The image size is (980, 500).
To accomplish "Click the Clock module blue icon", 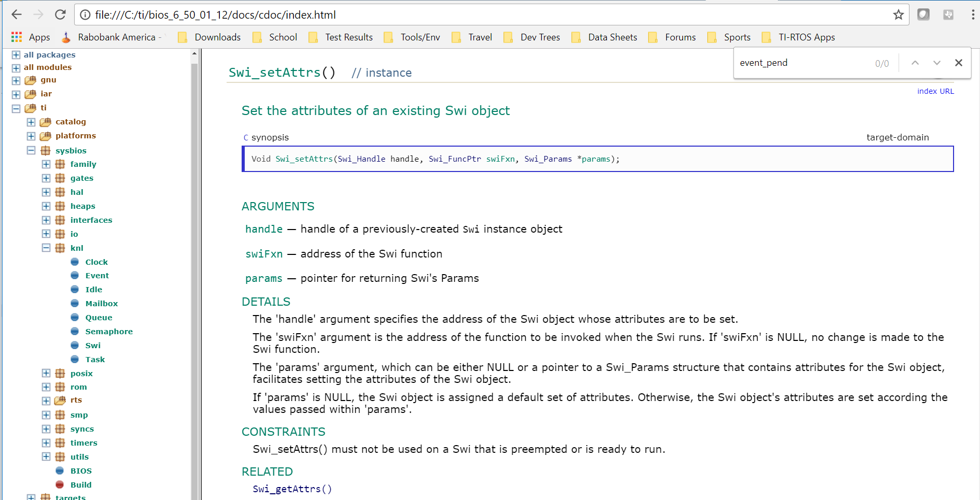I will coord(75,262).
